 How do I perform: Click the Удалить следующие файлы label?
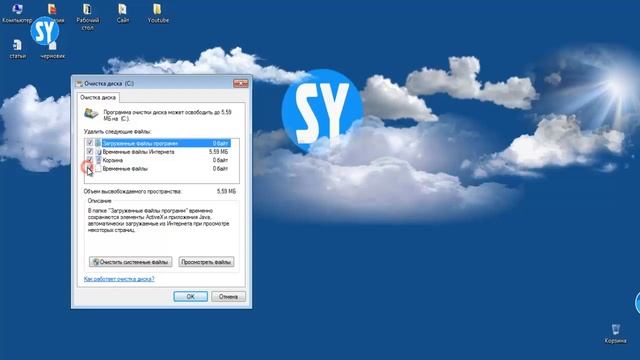(x=118, y=131)
